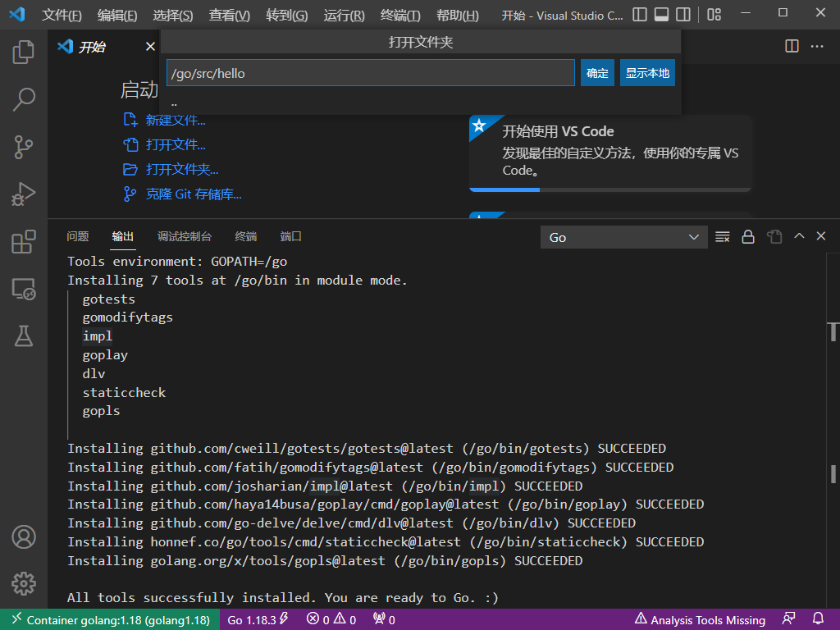Click 'All tools successfully installed' output line
The height and width of the screenshot is (630, 840).
(x=282, y=597)
